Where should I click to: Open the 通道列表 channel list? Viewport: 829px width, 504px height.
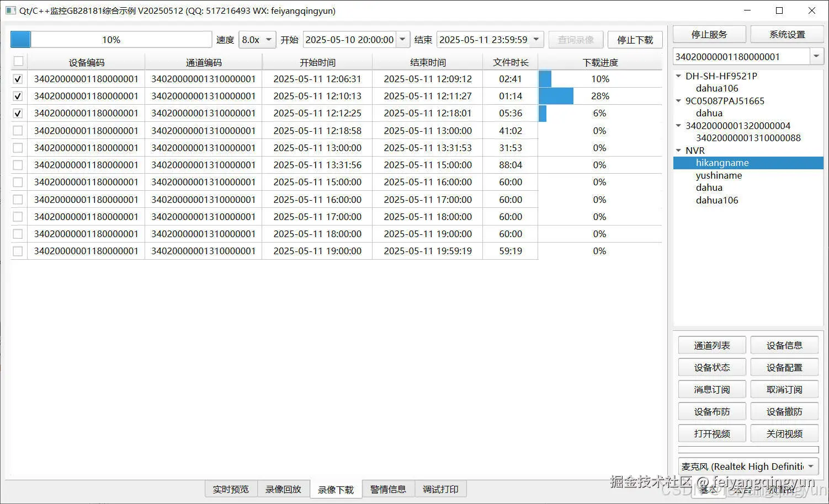pyautogui.click(x=711, y=345)
